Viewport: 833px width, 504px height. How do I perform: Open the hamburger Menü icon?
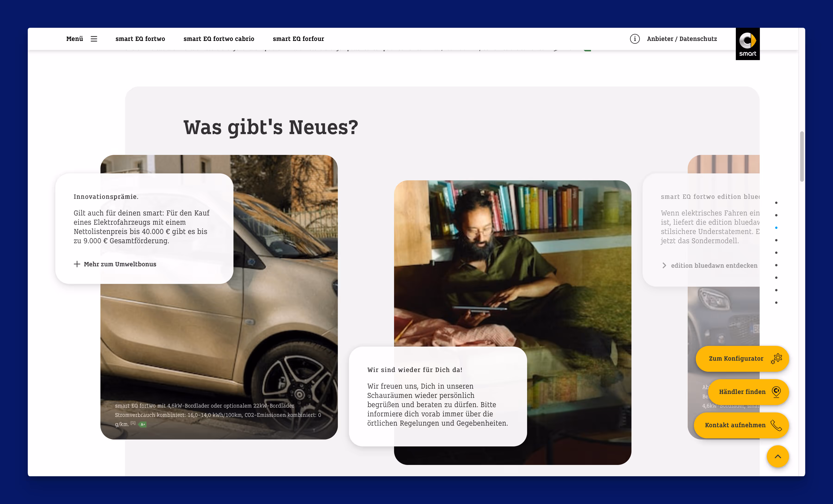coord(94,39)
